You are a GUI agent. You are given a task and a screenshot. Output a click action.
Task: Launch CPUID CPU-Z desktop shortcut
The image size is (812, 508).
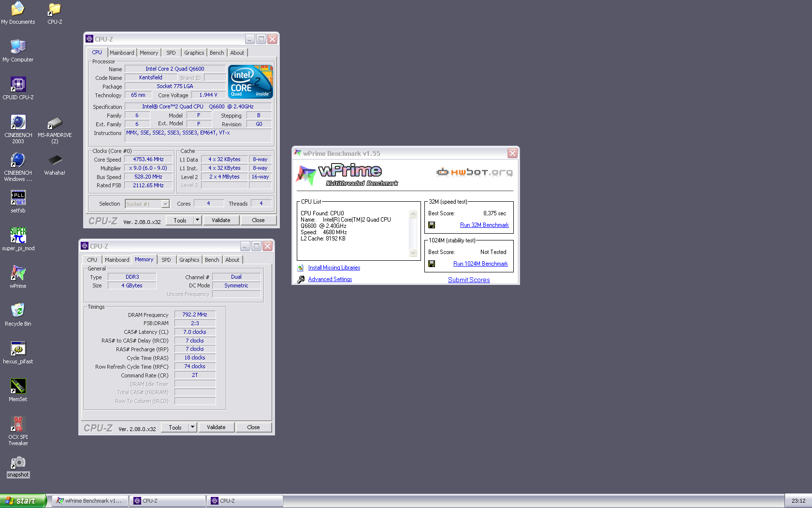(18, 89)
